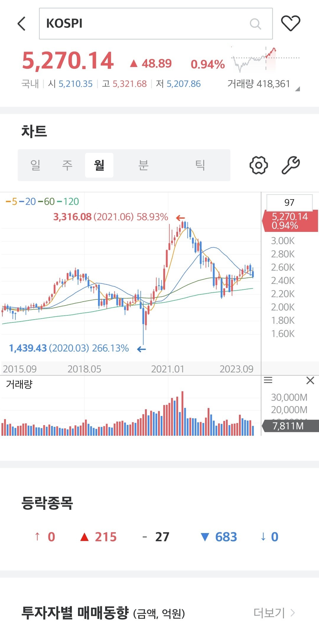Toggle the 120-period moving average legend
This screenshot has height=644, width=319.
click(68, 201)
